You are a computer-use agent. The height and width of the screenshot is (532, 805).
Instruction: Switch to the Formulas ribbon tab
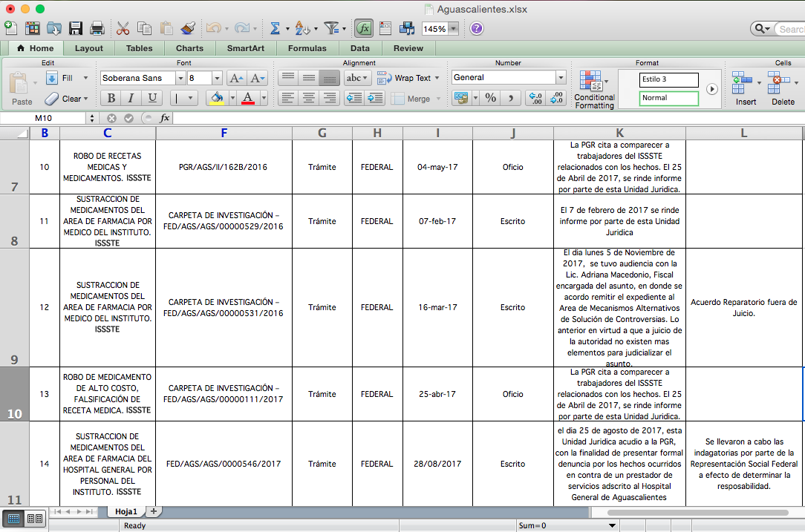pos(307,48)
